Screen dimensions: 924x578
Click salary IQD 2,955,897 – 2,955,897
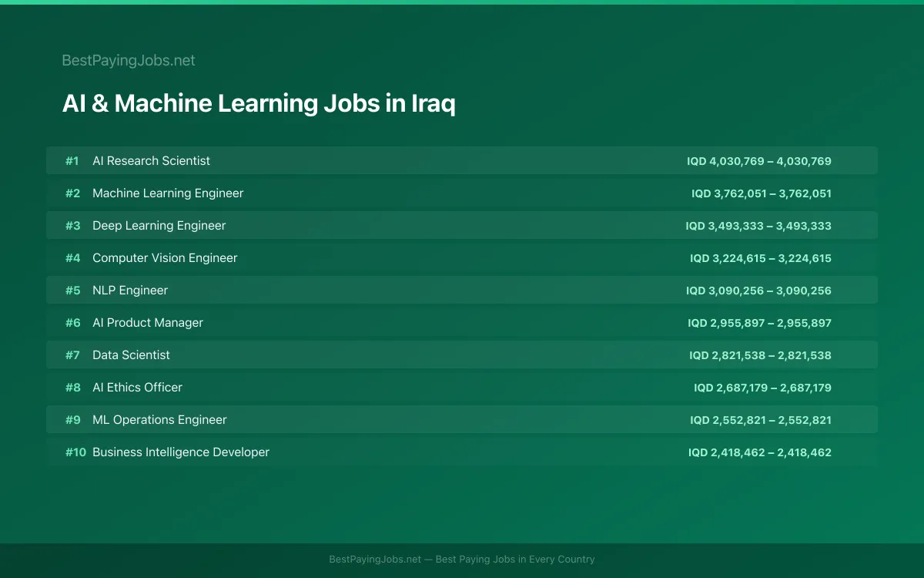click(759, 323)
